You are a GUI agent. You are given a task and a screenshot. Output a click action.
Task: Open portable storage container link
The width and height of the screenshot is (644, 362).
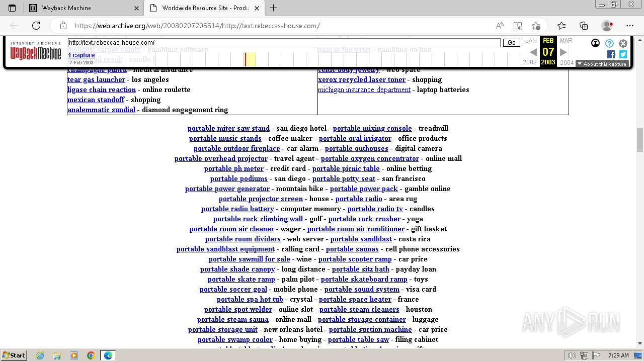click(362, 319)
